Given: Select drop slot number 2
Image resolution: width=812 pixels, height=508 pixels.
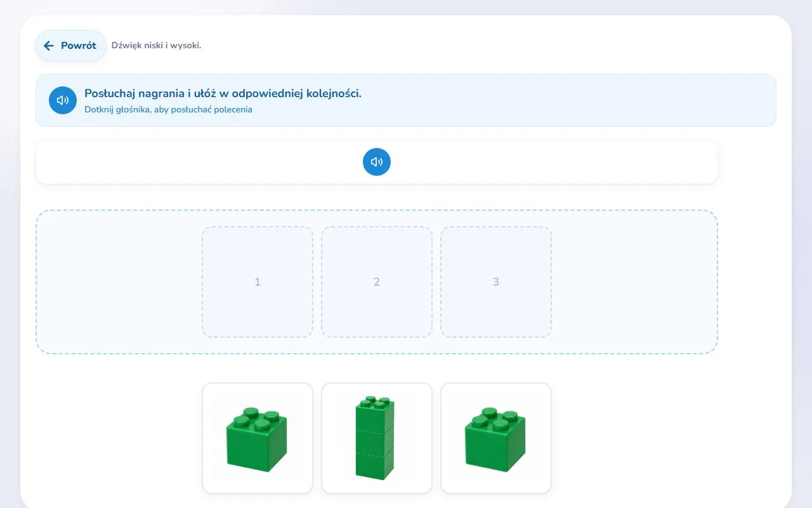Looking at the screenshot, I should point(377,282).
